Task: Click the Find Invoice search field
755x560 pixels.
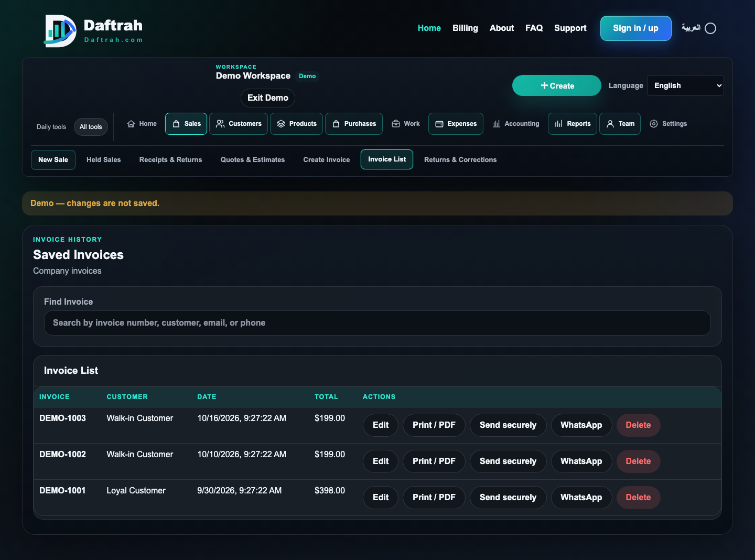Action: click(377, 323)
